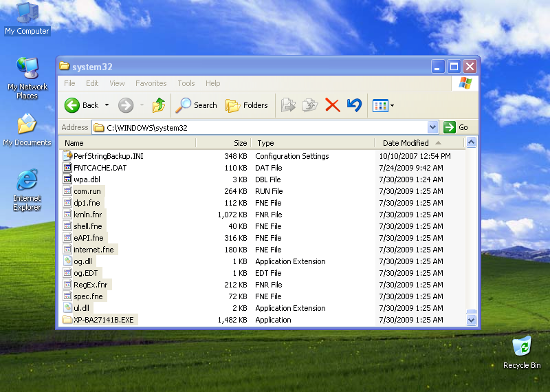Toggle the Folders pane
The width and height of the screenshot is (550, 392).
coord(246,105)
